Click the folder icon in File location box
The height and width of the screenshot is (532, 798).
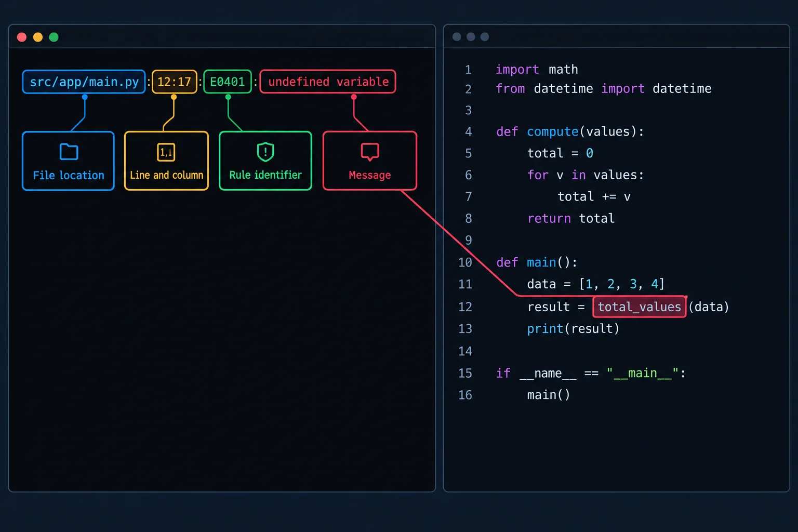click(x=69, y=152)
